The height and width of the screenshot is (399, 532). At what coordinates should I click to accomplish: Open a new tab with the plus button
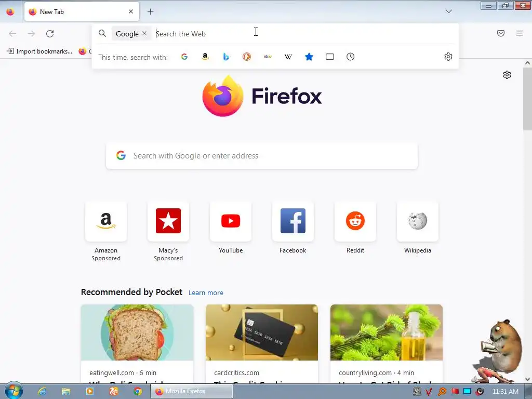(x=150, y=12)
